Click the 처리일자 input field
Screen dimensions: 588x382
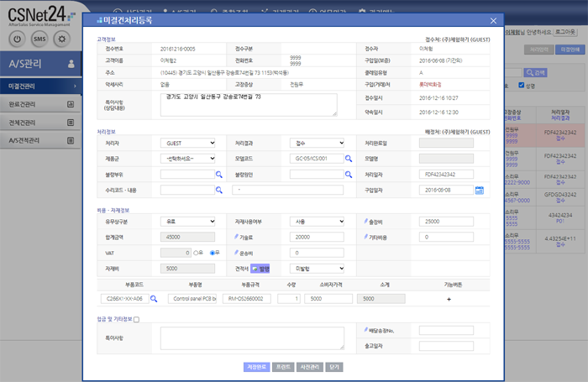coord(446,175)
